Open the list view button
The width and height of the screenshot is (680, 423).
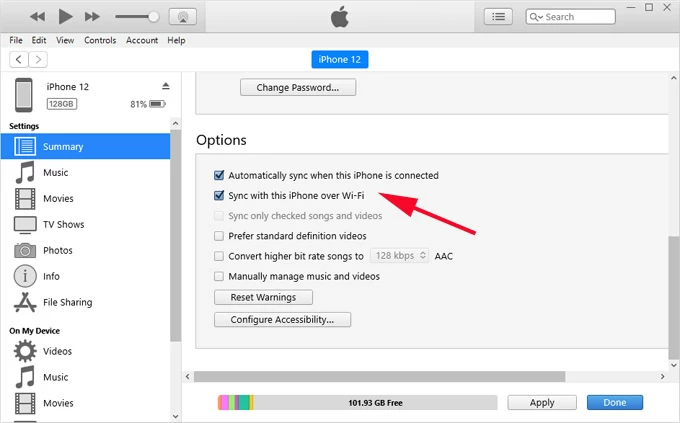(499, 17)
